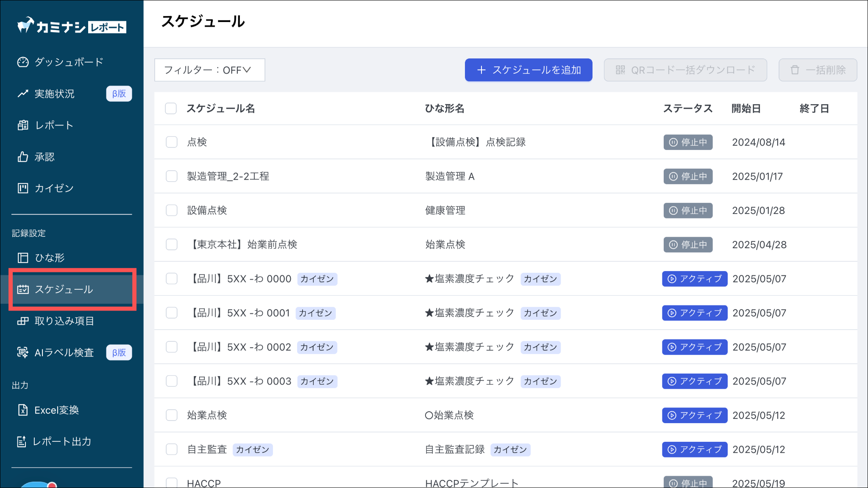Click the Excel変換 file icon
This screenshot has height=488, width=868.
pyautogui.click(x=23, y=410)
